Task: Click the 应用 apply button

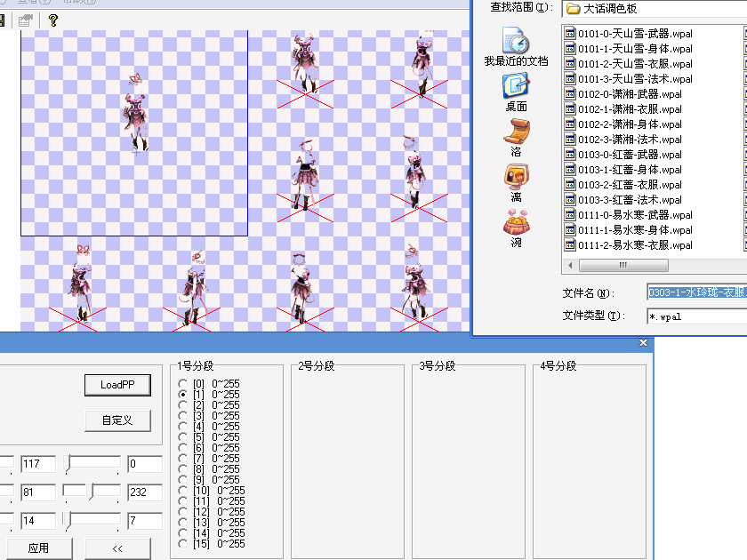Action: pos(38,548)
